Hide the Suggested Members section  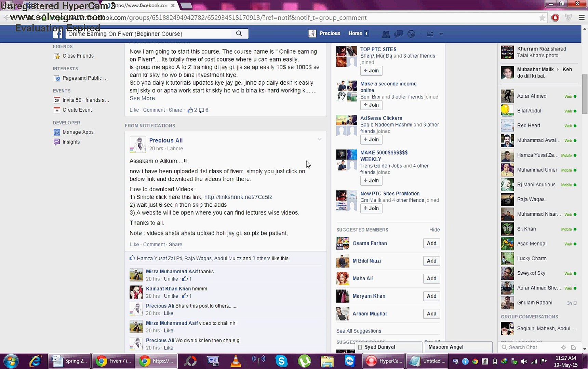click(435, 230)
